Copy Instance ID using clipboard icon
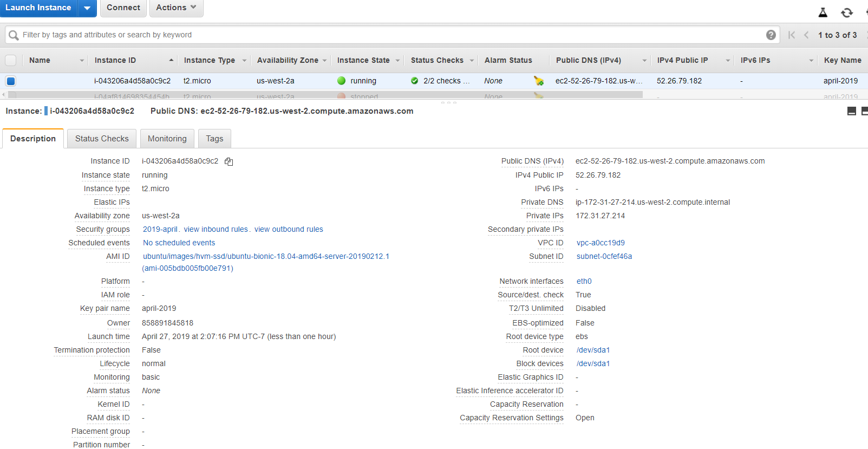This screenshot has width=868, height=449. [x=229, y=161]
